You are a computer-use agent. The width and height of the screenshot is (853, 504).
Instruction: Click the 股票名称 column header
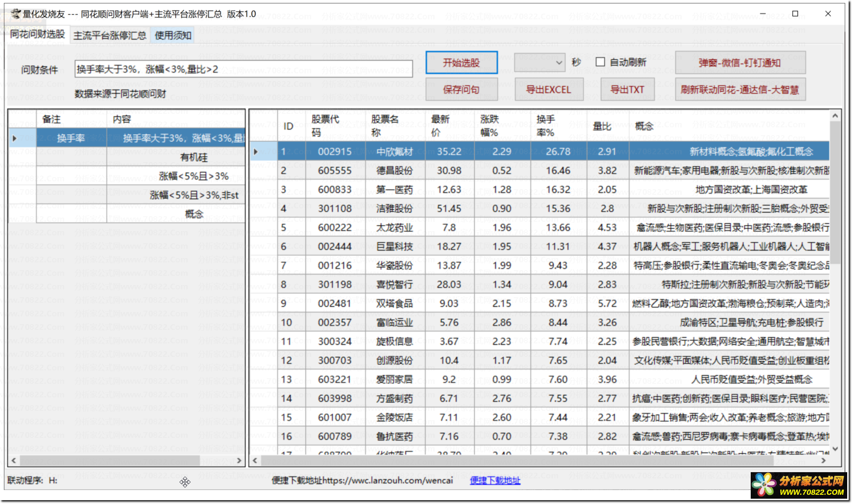(x=395, y=126)
